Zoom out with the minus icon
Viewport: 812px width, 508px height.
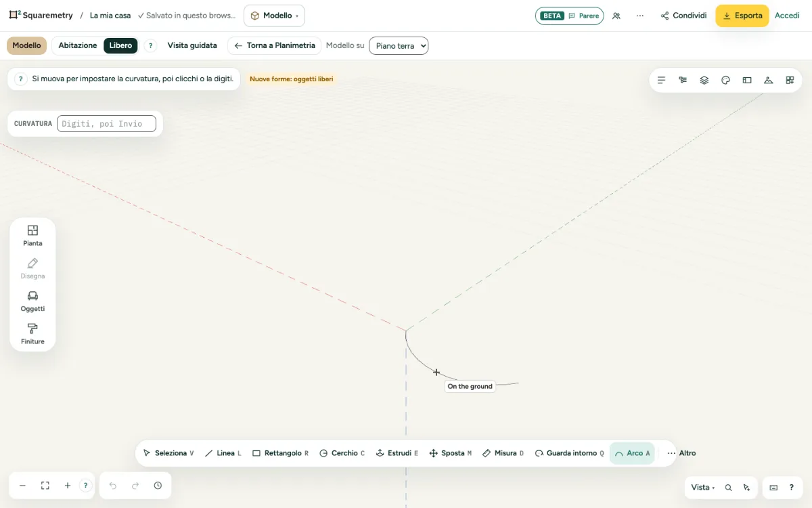(22, 486)
